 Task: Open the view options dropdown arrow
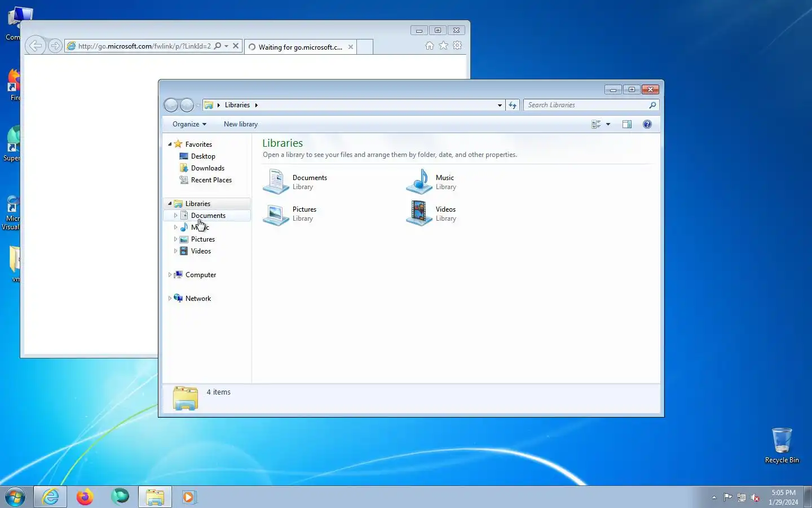(x=608, y=124)
